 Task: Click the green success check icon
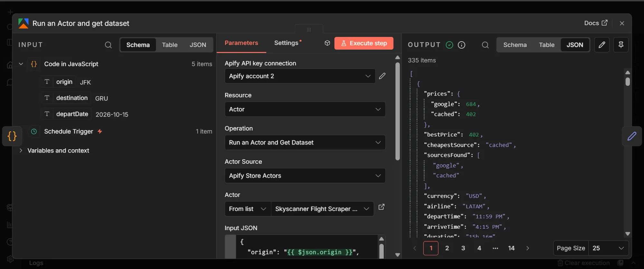[x=450, y=45]
